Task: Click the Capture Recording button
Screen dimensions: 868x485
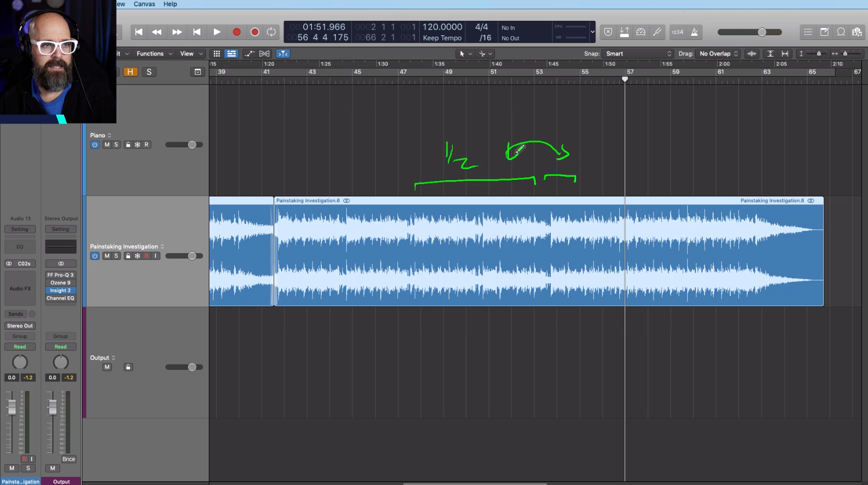Action: pos(254,32)
